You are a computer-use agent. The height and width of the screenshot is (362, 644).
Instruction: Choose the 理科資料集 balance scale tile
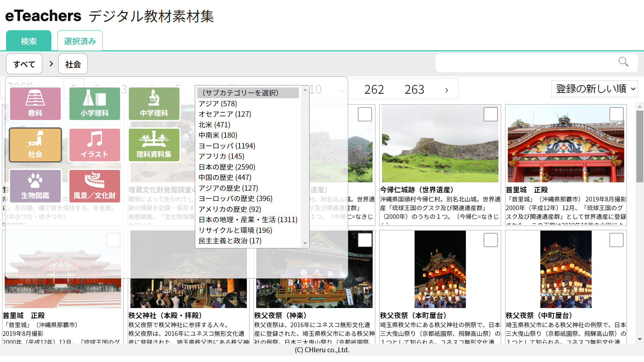(154, 145)
